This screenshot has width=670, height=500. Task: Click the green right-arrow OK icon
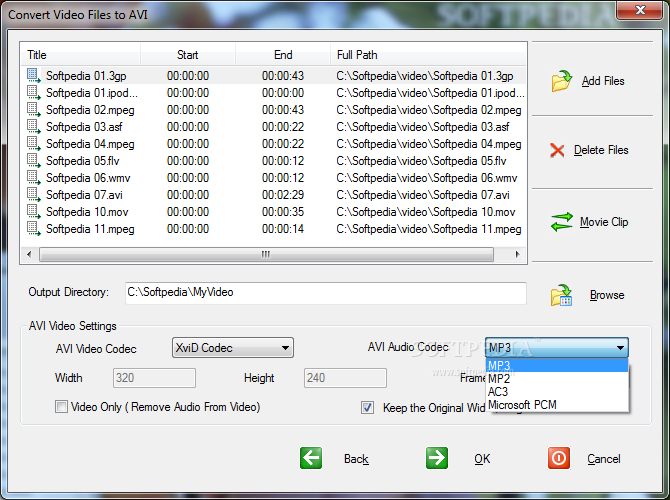click(437, 459)
